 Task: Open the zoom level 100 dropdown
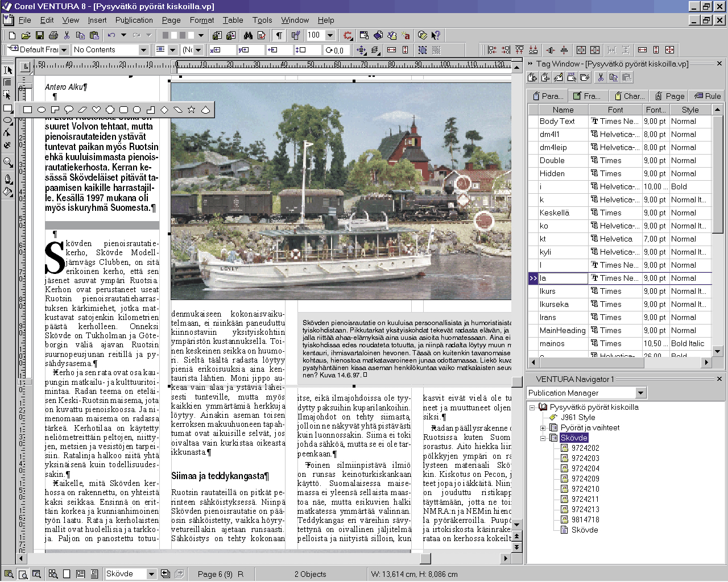point(330,35)
